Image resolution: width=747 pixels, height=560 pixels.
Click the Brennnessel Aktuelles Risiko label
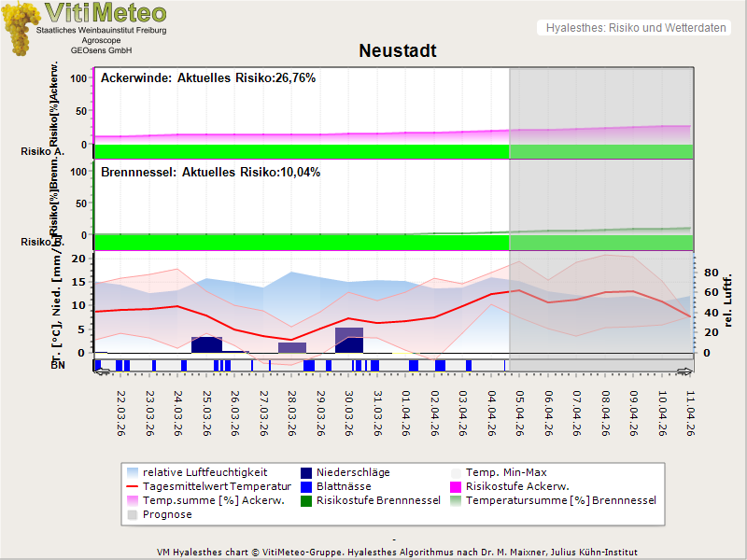coord(210,173)
